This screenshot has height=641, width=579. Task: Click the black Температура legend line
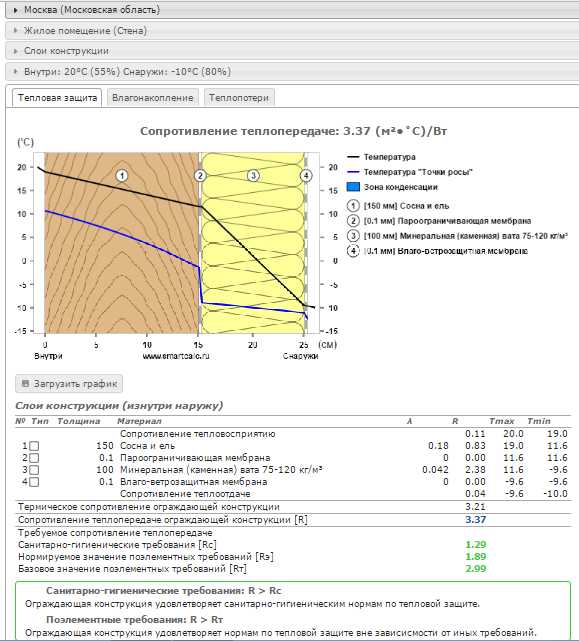click(353, 157)
